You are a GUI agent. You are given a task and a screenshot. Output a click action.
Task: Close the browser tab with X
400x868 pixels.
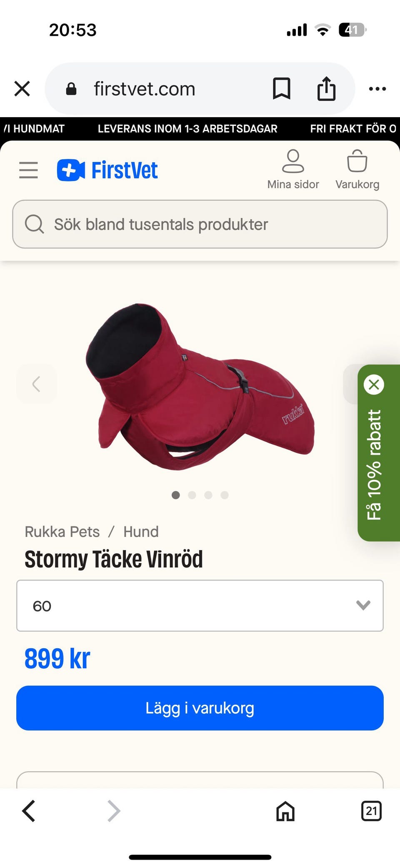pyautogui.click(x=22, y=89)
